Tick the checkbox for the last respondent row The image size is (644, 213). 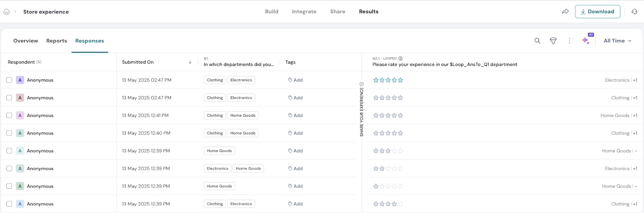(x=9, y=204)
